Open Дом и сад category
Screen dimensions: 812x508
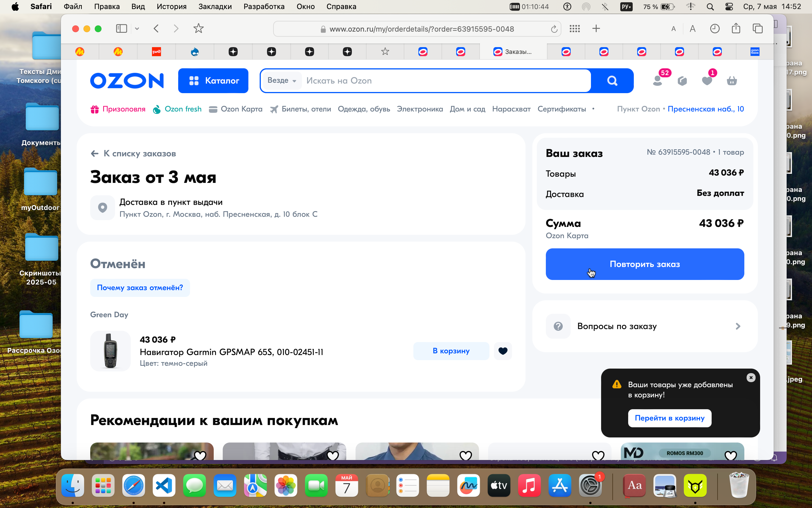point(467,109)
